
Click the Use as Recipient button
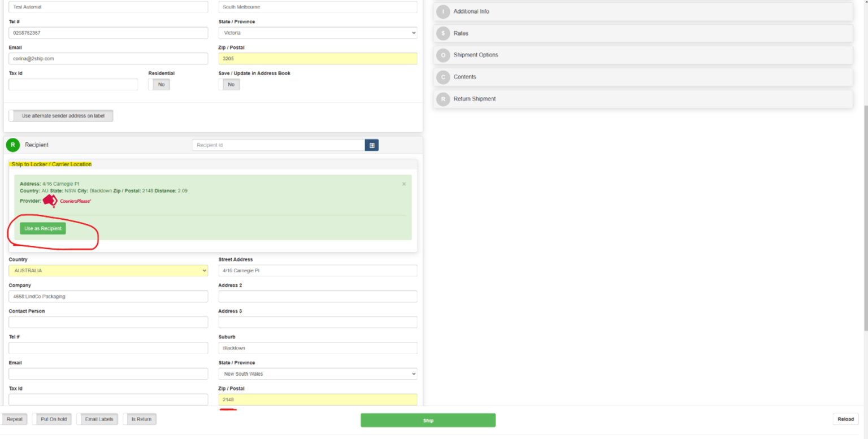click(42, 228)
